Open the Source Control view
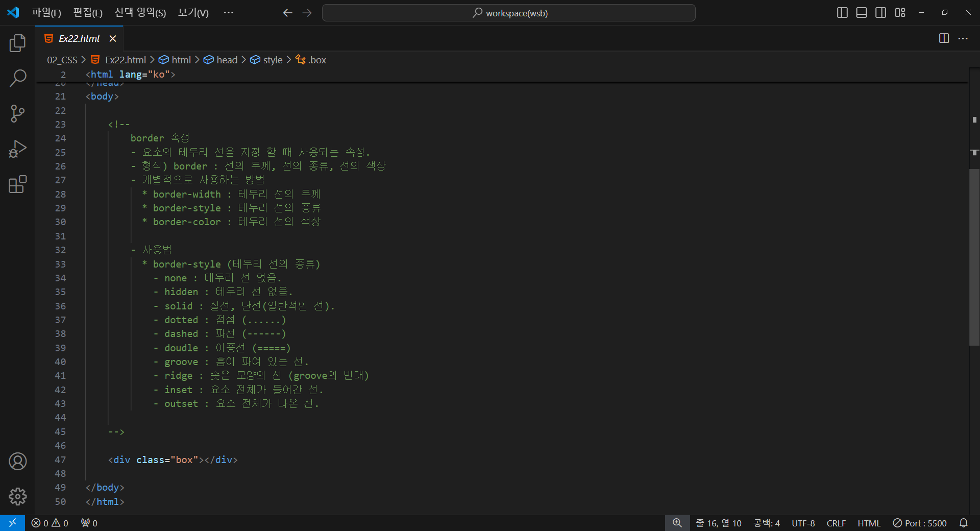980x531 pixels. click(17, 113)
